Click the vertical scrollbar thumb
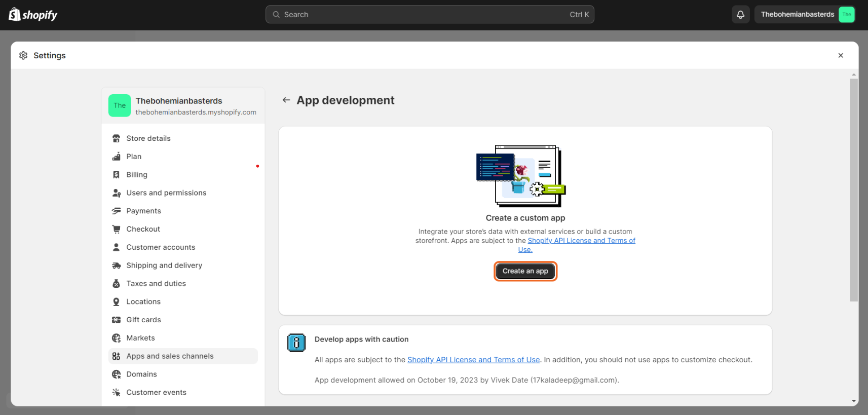 pos(854,190)
